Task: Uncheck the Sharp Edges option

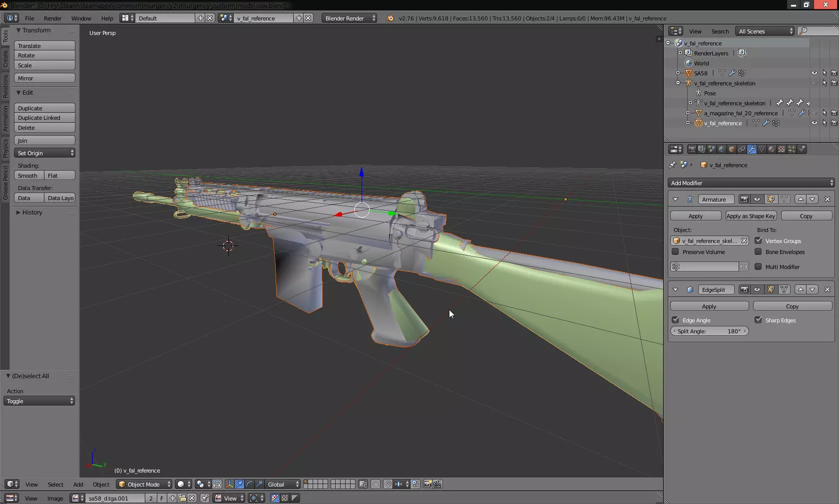Action: click(x=758, y=320)
